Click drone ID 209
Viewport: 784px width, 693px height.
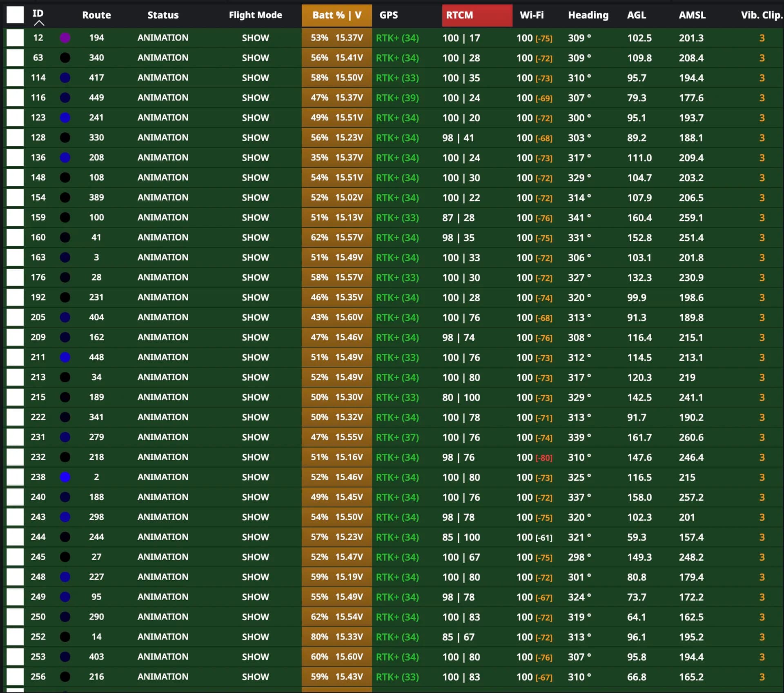click(x=38, y=337)
